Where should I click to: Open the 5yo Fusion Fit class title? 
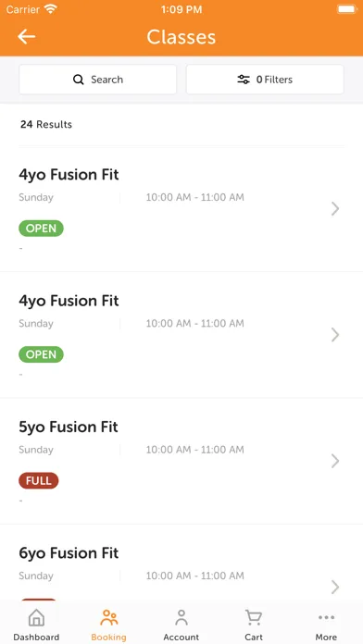pyautogui.click(x=69, y=427)
